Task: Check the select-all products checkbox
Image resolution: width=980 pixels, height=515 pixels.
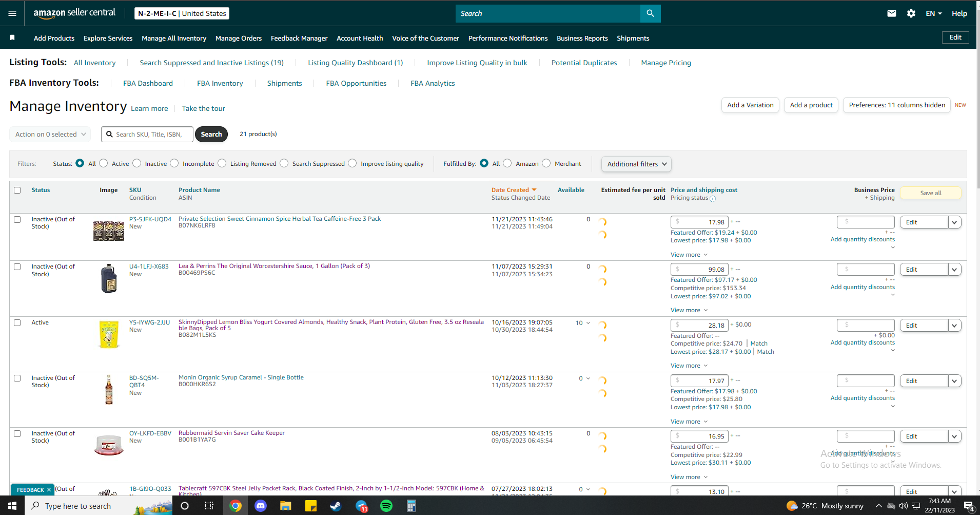Action: click(17, 190)
